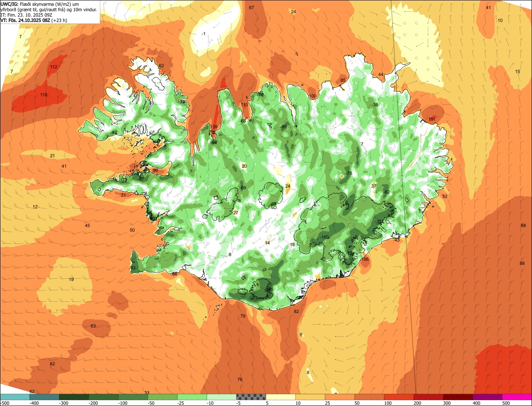Click the value 79 south of the coast
Screen dimensions: 532x406
click(x=243, y=316)
